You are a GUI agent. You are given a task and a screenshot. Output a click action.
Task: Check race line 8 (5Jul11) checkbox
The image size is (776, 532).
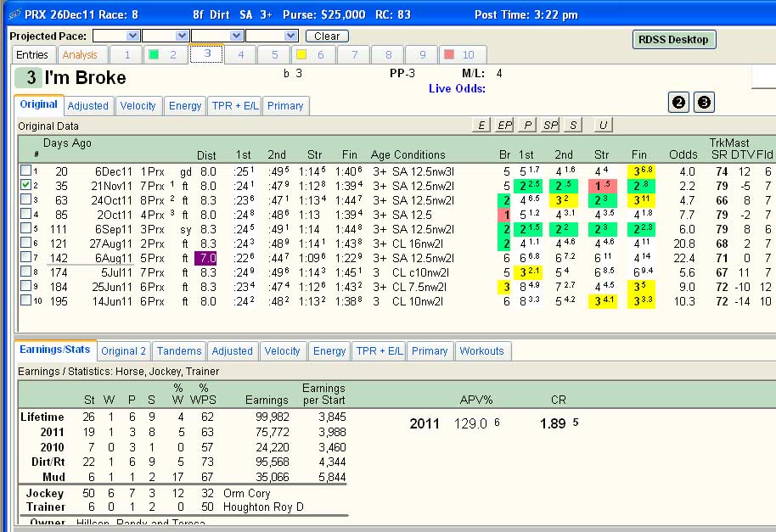click(x=25, y=271)
